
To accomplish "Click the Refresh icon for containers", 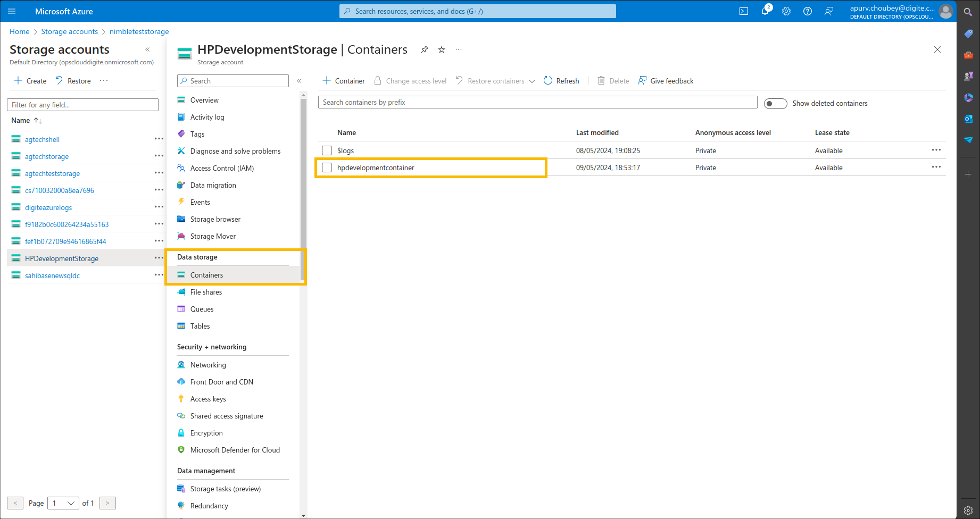I will (548, 80).
